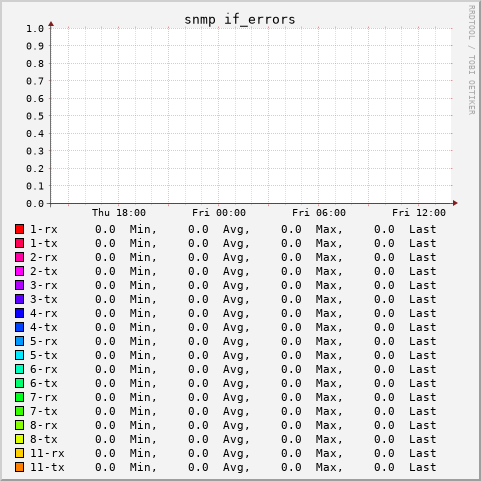Click the yellow 8-tx legend swatch
481x481 pixels.
[19, 439]
